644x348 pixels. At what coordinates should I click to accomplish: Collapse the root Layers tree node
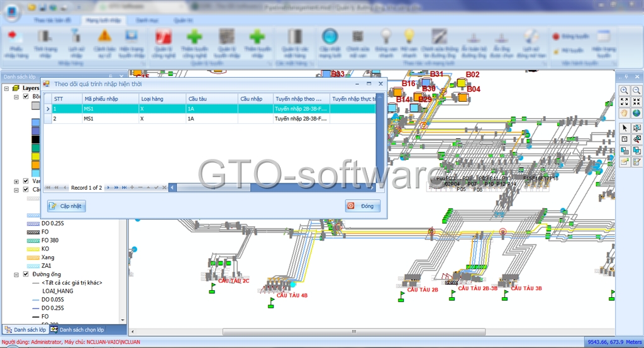[6, 88]
